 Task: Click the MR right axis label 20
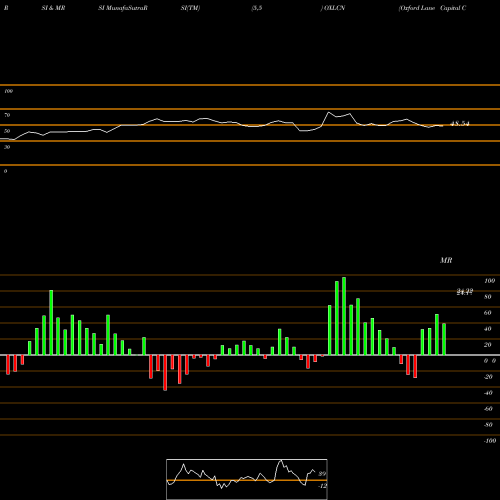point(488,345)
